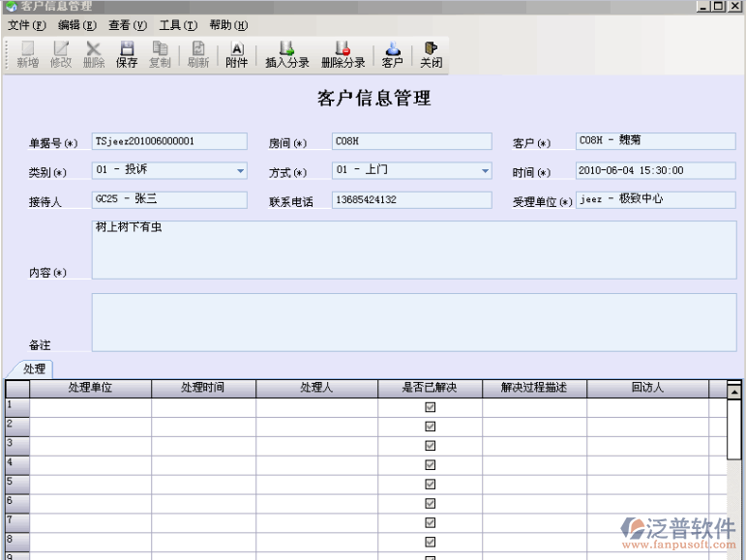Open the 客户 (Customer) toolbar icon
The height and width of the screenshot is (560, 746).
pos(392,54)
